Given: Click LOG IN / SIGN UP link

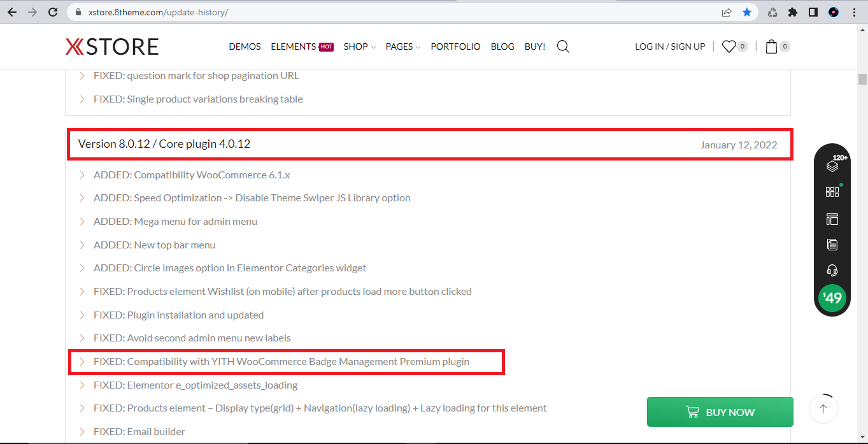Looking at the screenshot, I should tap(670, 47).
